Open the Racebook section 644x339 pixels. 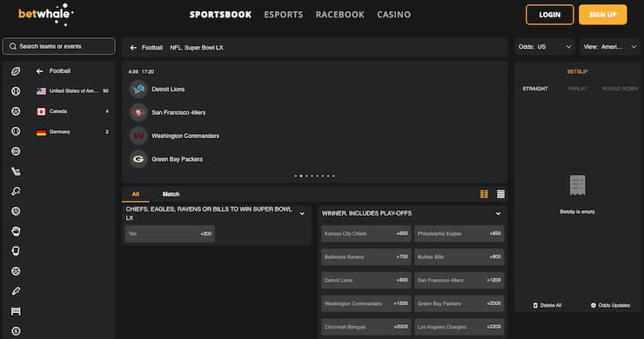tap(340, 15)
